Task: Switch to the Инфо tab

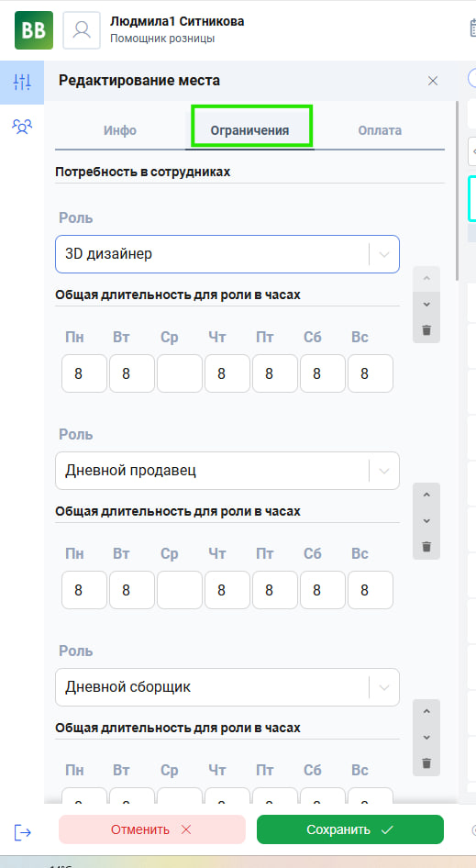Action: (120, 130)
